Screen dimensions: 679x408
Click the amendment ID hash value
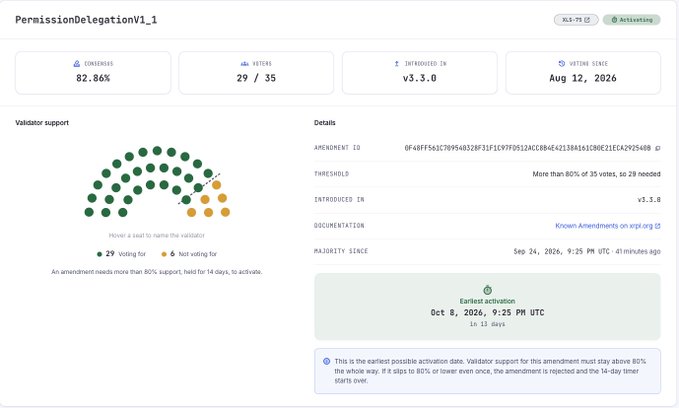tap(527, 148)
